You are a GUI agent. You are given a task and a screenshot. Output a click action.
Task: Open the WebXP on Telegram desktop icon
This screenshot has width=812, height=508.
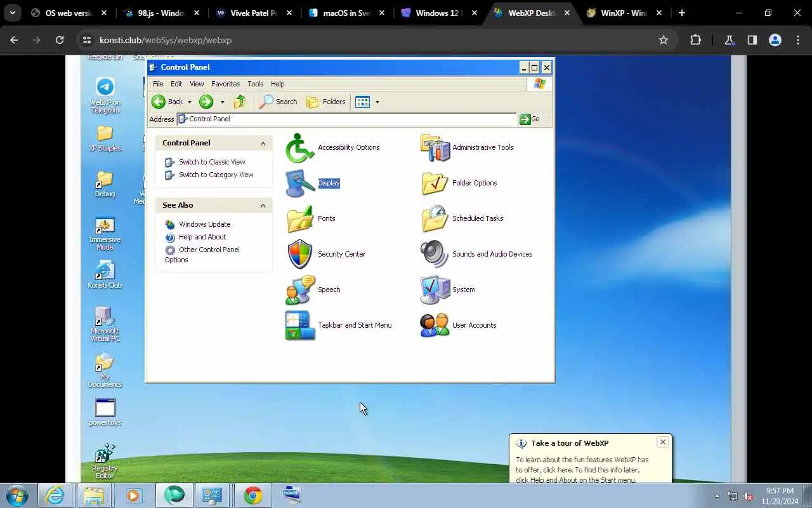point(105,95)
